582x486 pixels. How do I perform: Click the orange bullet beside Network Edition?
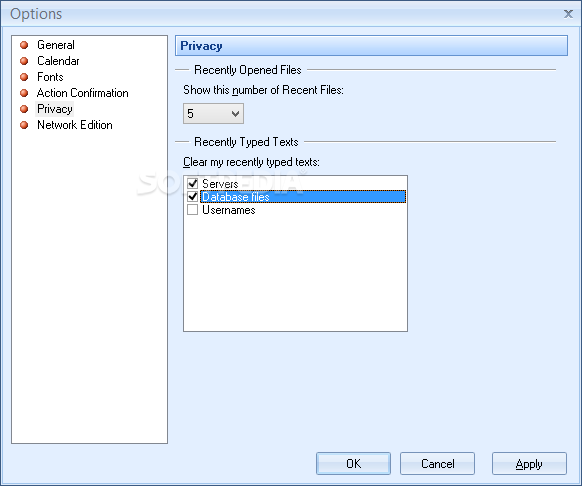(24, 125)
